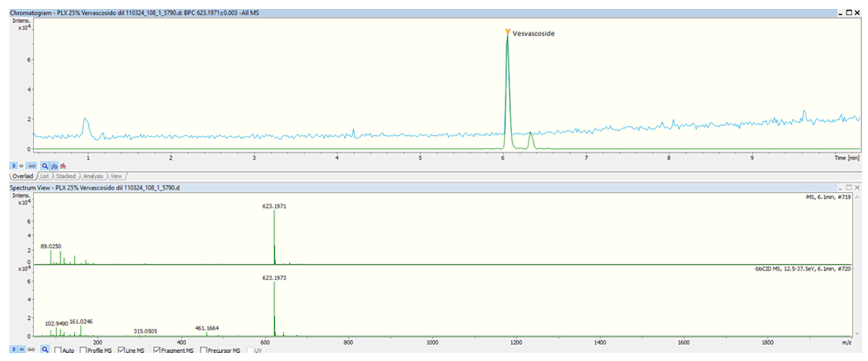Click the colored peaks overlay icon

click(63, 166)
